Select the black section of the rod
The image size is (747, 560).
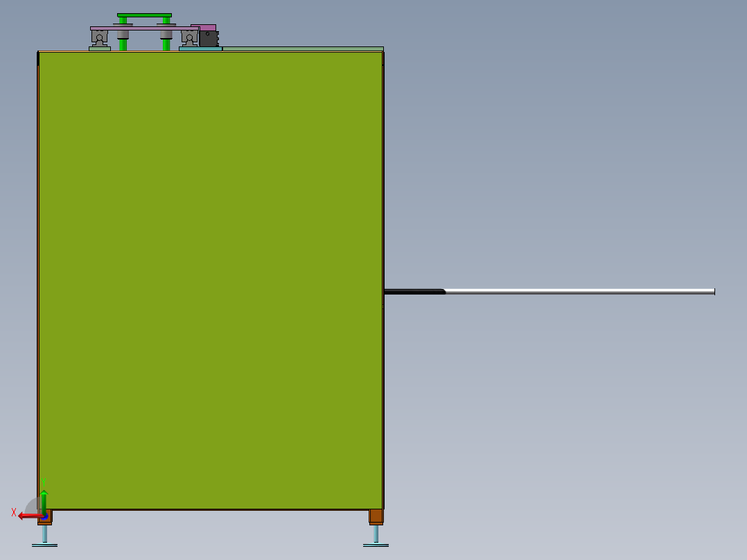click(x=414, y=292)
